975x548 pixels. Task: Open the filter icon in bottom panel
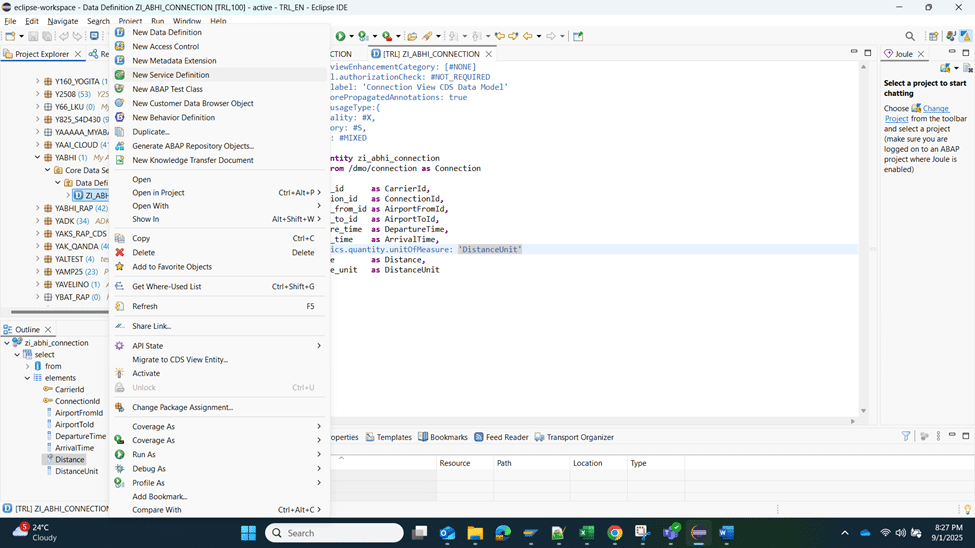[x=906, y=436]
